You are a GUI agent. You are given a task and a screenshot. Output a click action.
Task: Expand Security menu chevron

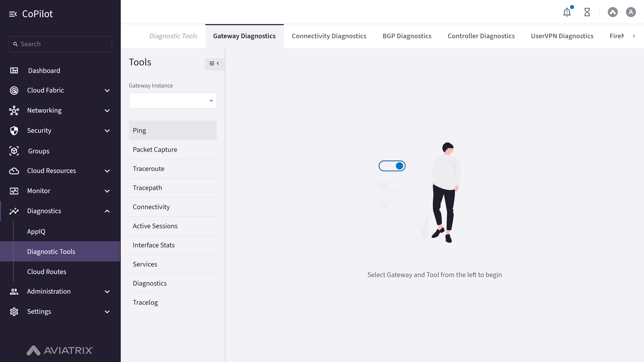[x=107, y=131]
